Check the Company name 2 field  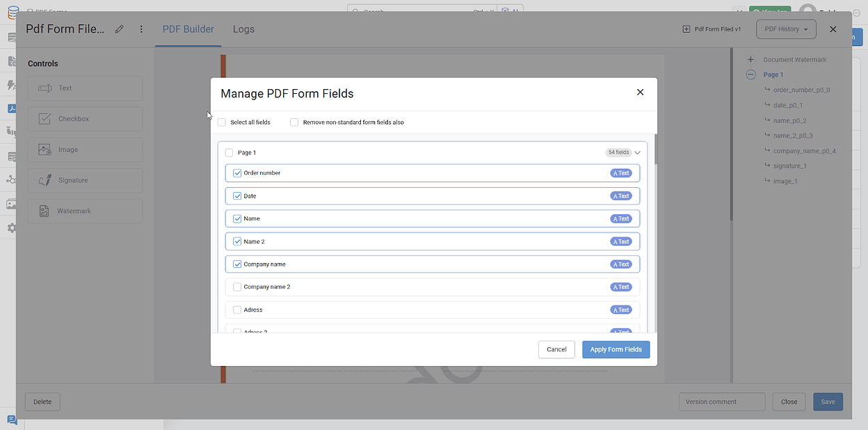pyautogui.click(x=237, y=287)
